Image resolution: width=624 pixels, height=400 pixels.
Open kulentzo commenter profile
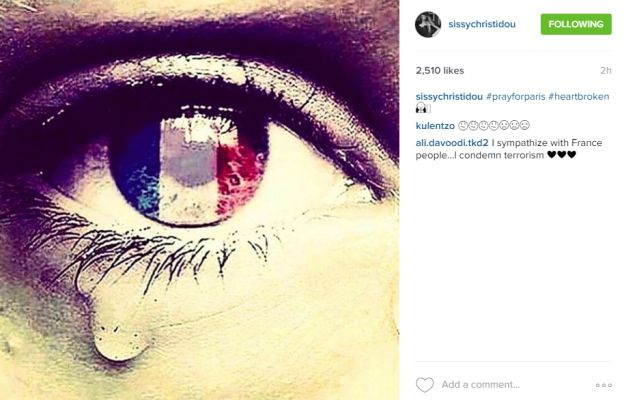click(x=435, y=126)
